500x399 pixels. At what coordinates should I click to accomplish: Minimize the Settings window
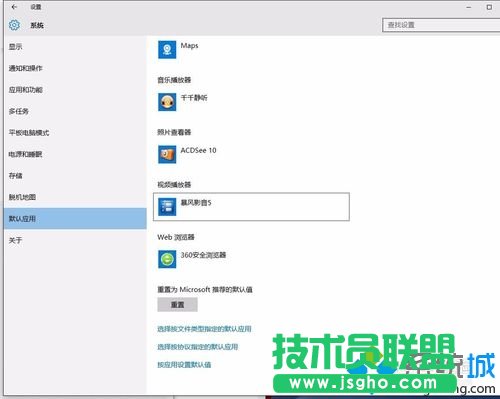coord(469,7)
